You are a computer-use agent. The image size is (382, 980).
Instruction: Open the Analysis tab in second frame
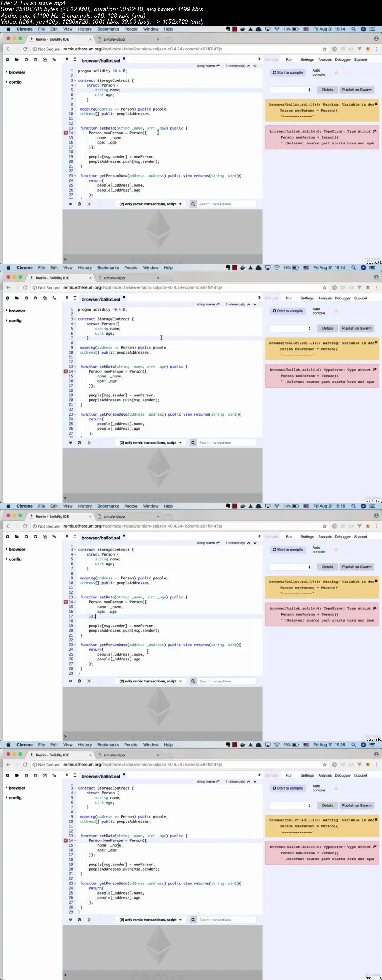click(325, 298)
